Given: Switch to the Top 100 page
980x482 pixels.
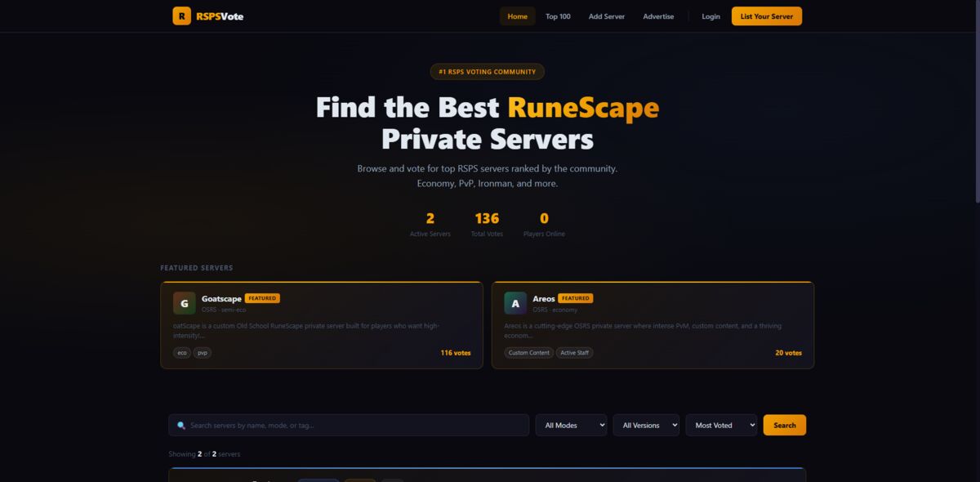Looking at the screenshot, I should coord(558,16).
